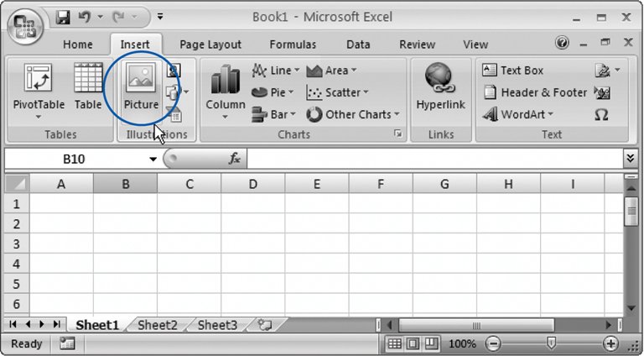This screenshot has height=356, width=644.
Task: Switch to the Formulas tab
Action: point(293,44)
